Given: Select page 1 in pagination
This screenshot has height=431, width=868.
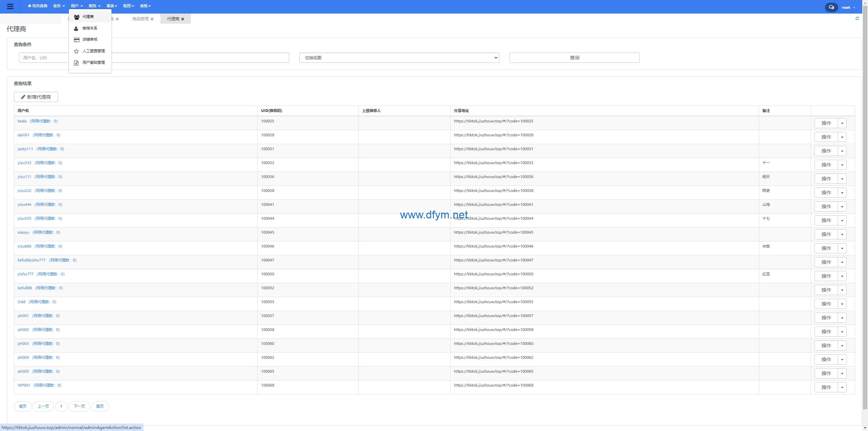Looking at the screenshot, I should [x=61, y=406].
